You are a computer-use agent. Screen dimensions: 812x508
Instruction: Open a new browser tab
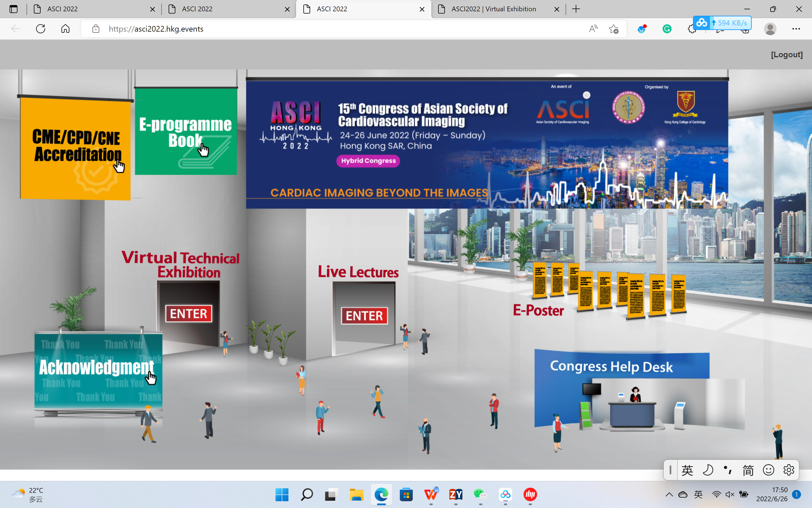[x=576, y=9]
